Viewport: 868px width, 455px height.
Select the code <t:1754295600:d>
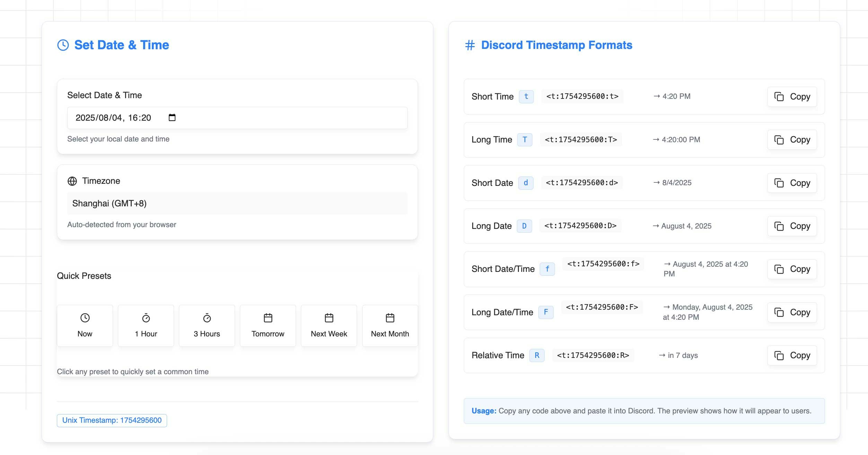click(x=582, y=183)
